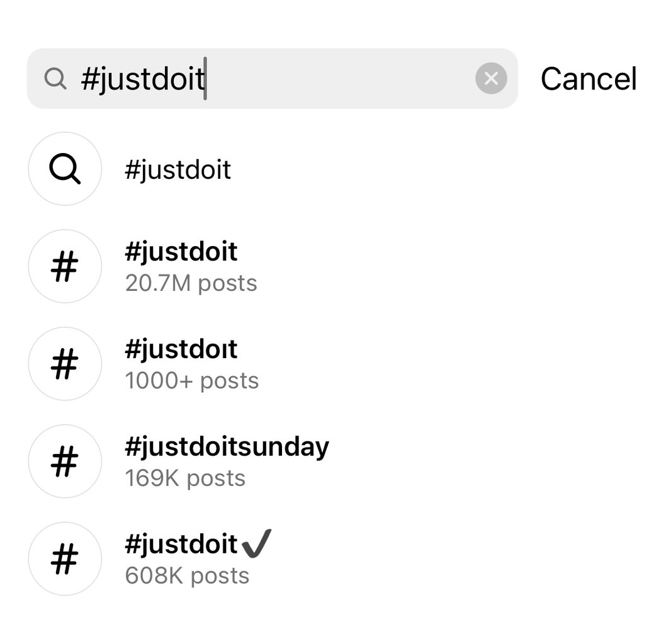
Task: Click hash icon beside 20.7M posts hashtag
Action: [65, 266]
